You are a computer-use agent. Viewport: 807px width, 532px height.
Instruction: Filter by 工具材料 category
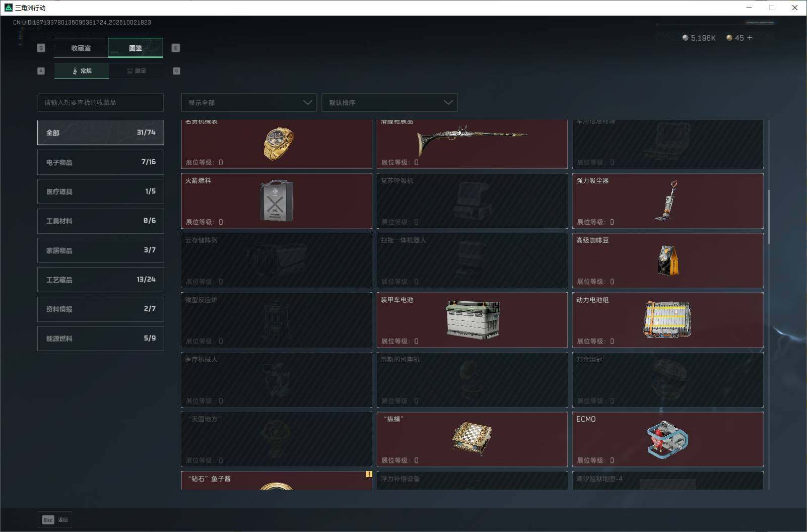(101, 221)
